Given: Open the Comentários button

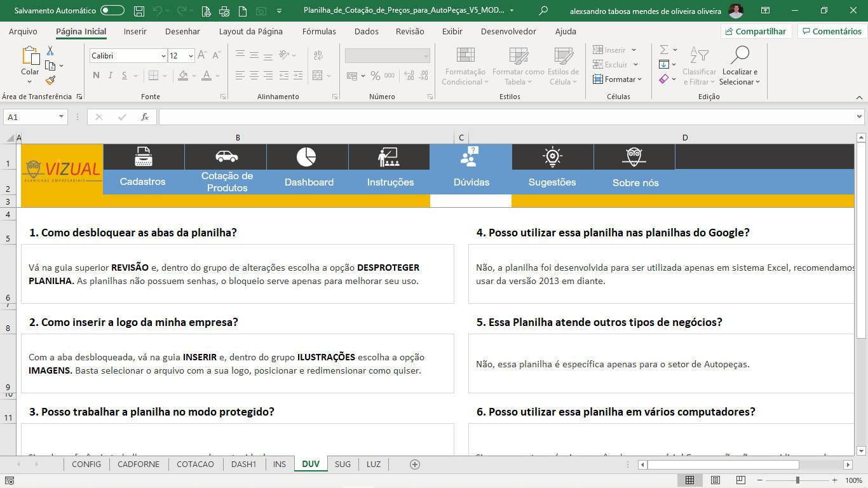Looking at the screenshot, I should pyautogui.click(x=831, y=31).
